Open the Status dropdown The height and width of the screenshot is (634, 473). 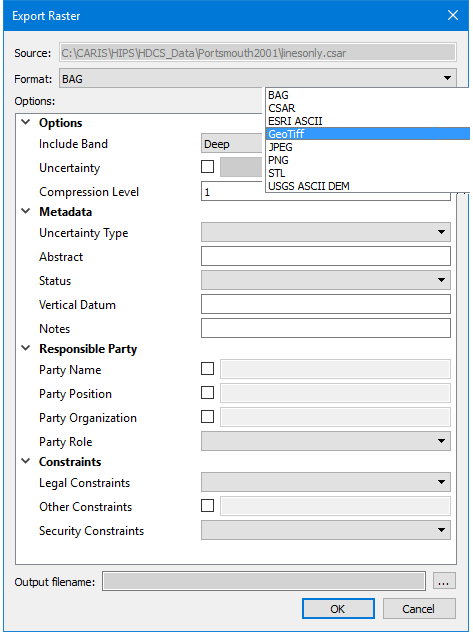tap(326, 280)
